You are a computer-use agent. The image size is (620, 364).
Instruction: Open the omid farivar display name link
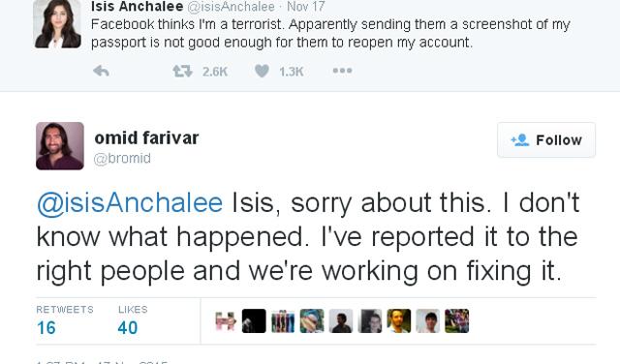[146, 137]
